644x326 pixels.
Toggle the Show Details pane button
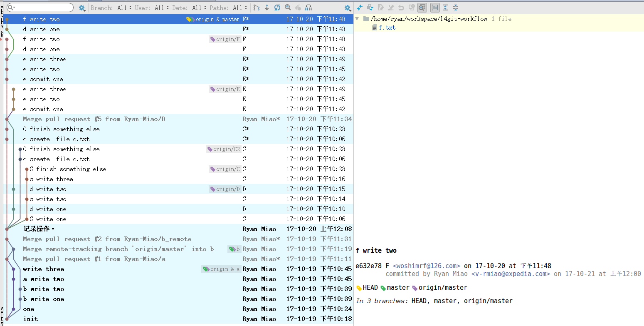[422, 7]
